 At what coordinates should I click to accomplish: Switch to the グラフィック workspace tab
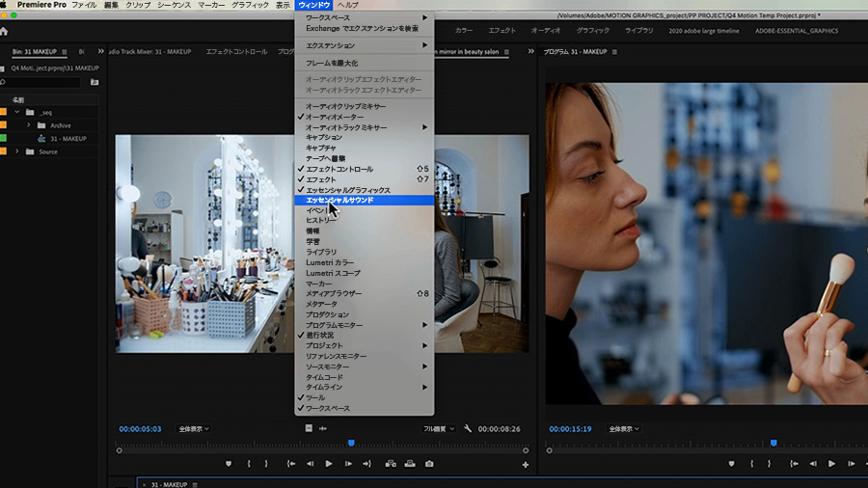(x=593, y=31)
